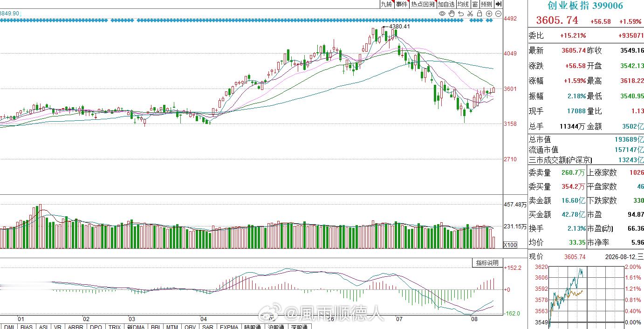Viewport: 644px width, 329px height.
Task: Toggle the eye visibility icon above chart
Action: 442,14
